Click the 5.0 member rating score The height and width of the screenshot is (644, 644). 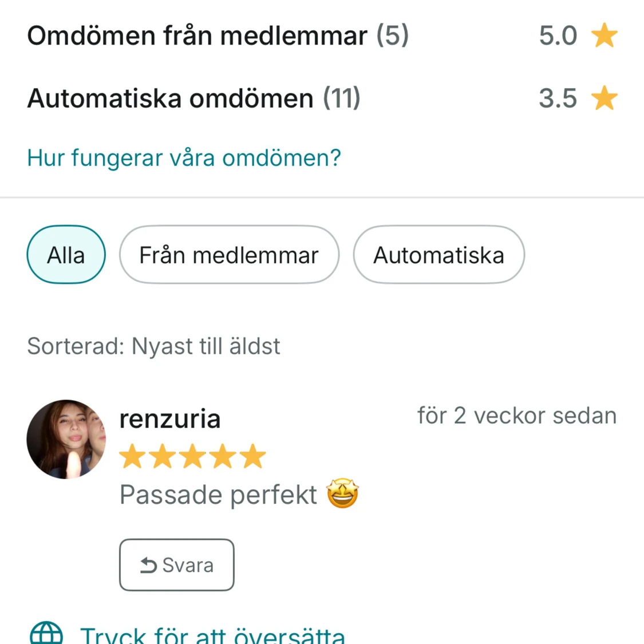click(558, 35)
